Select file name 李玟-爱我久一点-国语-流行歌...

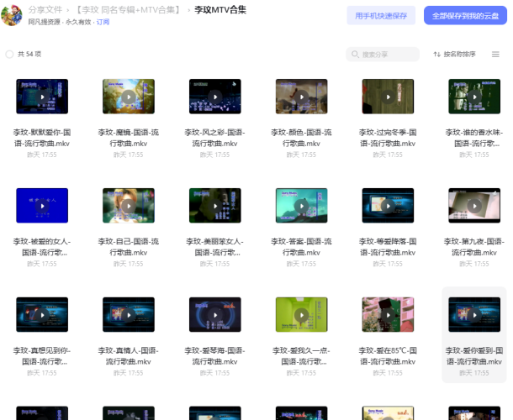point(301,356)
